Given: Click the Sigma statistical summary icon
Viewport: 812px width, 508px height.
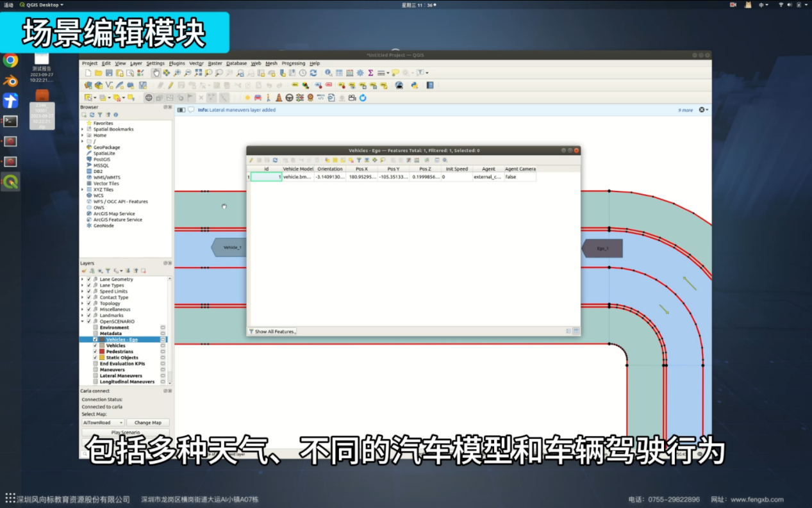Looking at the screenshot, I should coord(370,73).
